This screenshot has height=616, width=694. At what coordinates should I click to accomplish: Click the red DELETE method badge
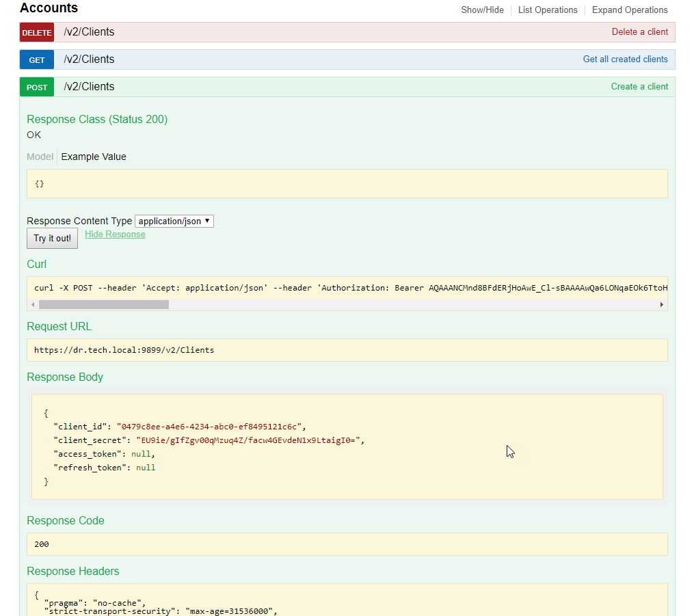click(x=37, y=33)
